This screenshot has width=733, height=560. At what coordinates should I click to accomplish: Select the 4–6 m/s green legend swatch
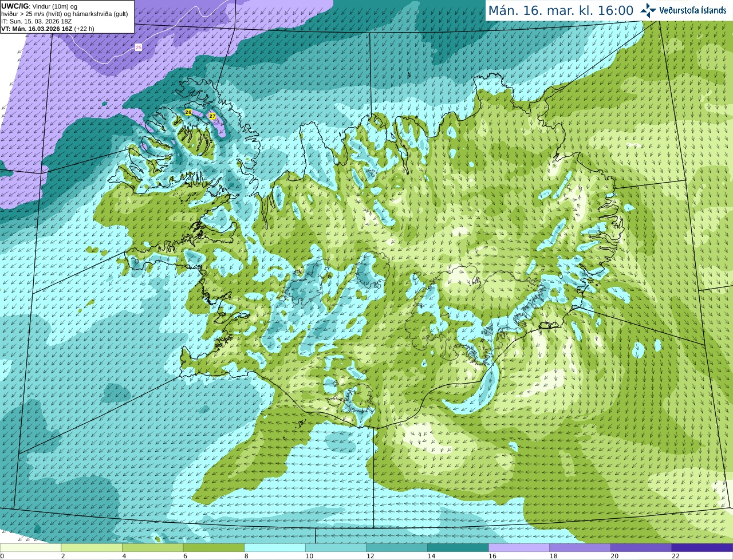[x=152, y=547]
